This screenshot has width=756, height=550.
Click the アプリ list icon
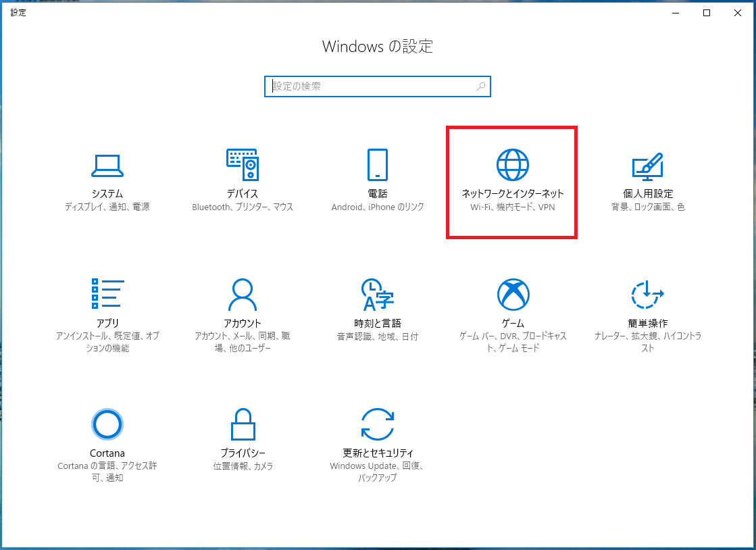point(107,293)
